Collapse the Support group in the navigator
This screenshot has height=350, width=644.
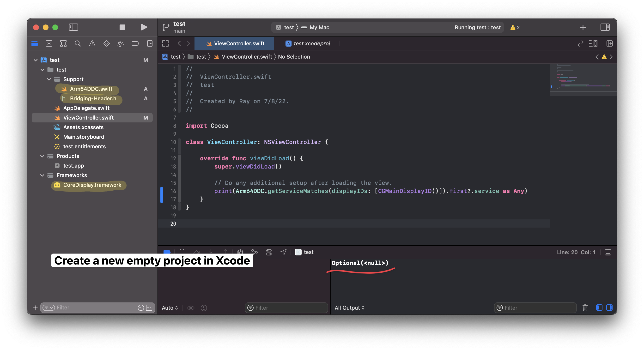point(49,79)
